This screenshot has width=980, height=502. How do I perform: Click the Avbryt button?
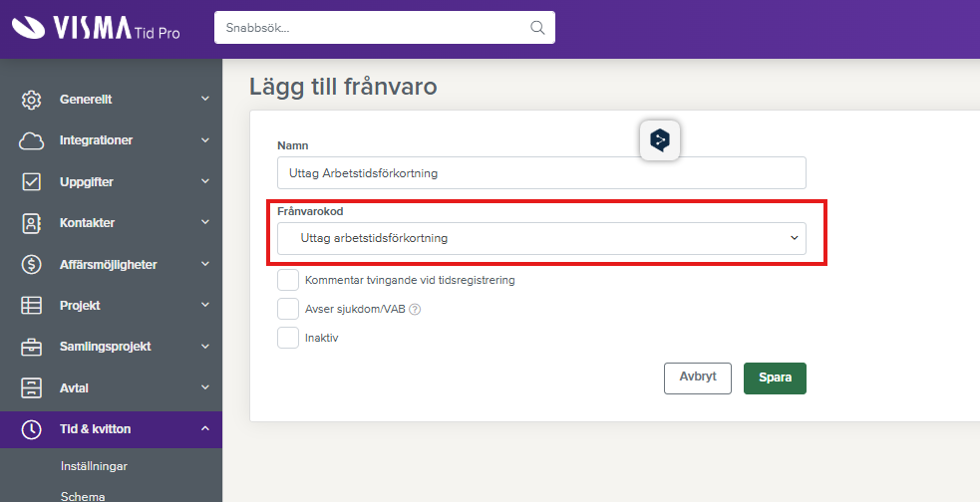coord(697,378)
